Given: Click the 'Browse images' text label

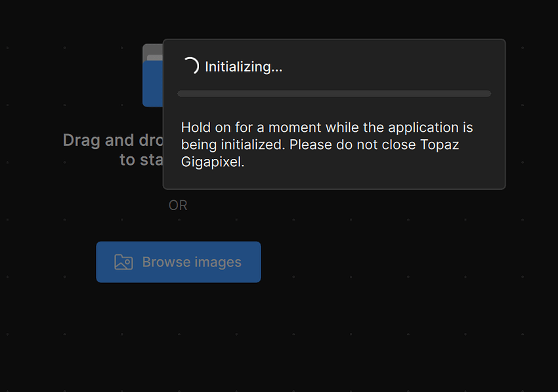Looking at the screenshot, I should pyautogui.click(x=192, y=262).
